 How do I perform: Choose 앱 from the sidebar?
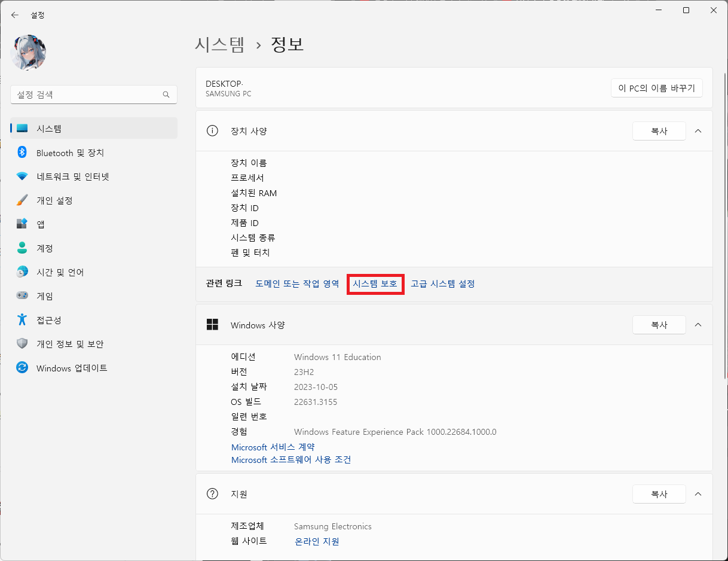point(94,224)
